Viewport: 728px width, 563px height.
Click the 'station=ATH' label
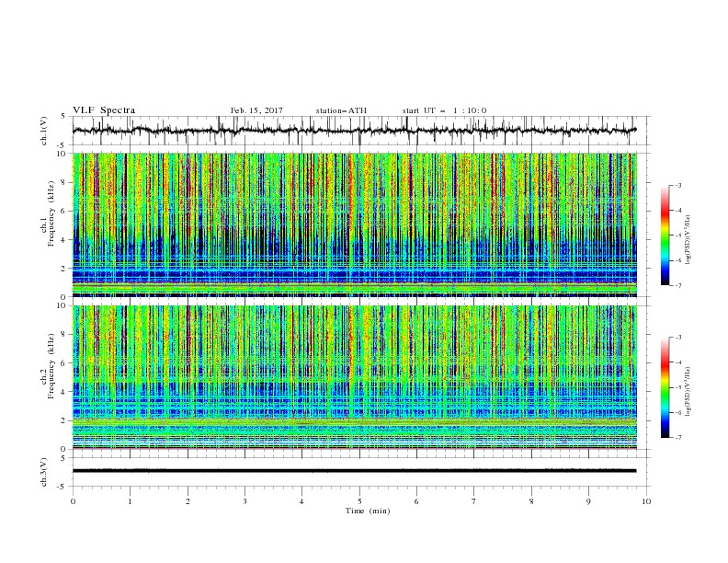click(341, 110)
